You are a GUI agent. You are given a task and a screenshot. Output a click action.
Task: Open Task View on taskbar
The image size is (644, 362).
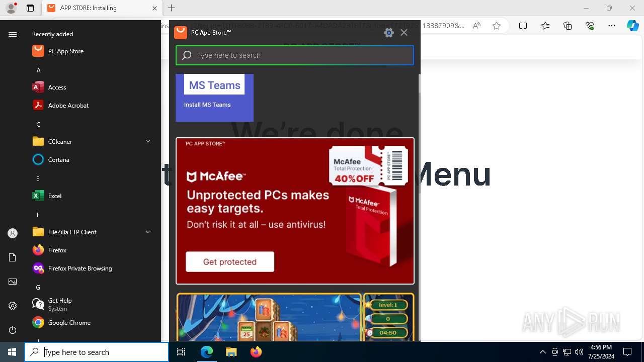(181, 352)
